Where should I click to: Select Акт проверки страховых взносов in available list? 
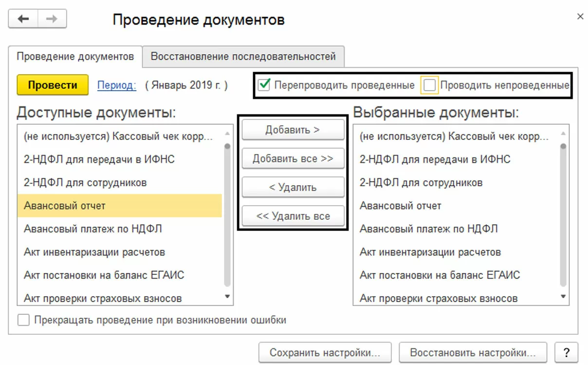tap(120, 297)
